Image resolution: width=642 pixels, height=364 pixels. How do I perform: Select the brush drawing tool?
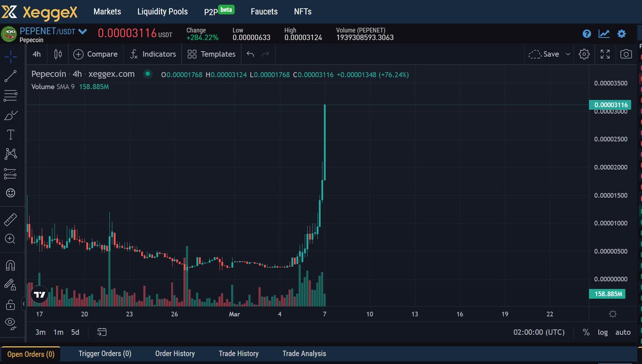(11, 115)
